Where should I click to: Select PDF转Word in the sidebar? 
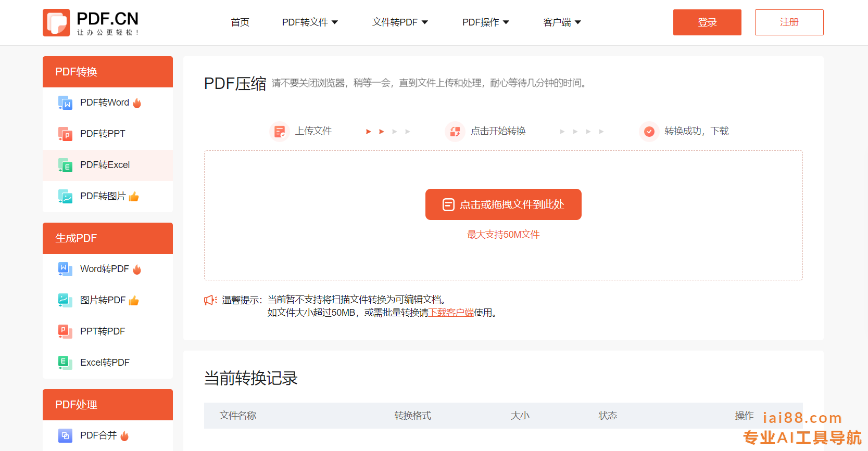pyautogui.click(x=108, y=103)
